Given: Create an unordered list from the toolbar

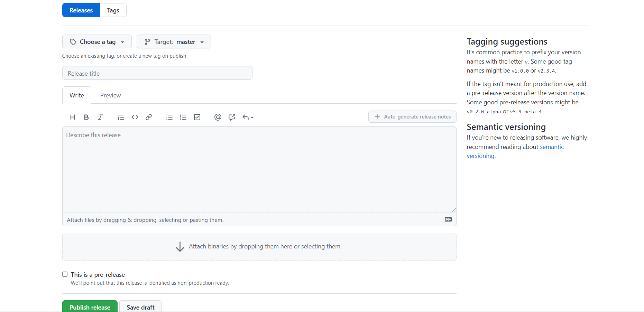Looking at the screenshot, I should pos(169,117).
